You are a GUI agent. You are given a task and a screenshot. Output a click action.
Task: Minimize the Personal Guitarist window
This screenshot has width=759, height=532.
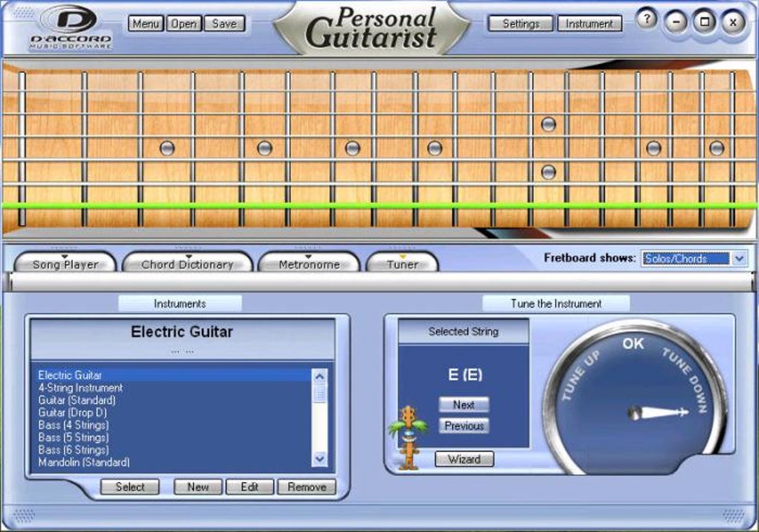(676, 22)
